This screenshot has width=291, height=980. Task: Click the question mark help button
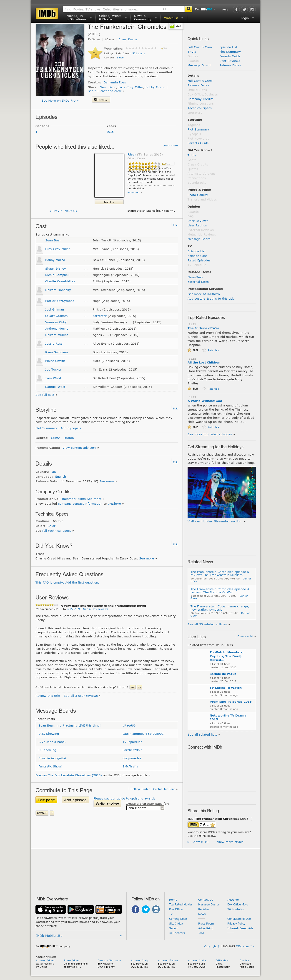(52, 813)
